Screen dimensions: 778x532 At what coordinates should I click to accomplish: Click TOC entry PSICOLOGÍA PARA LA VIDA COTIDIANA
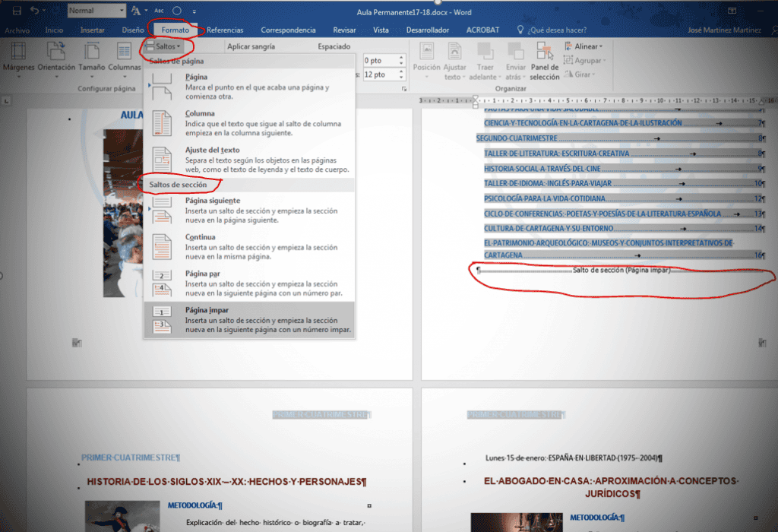tap(625, 198)
